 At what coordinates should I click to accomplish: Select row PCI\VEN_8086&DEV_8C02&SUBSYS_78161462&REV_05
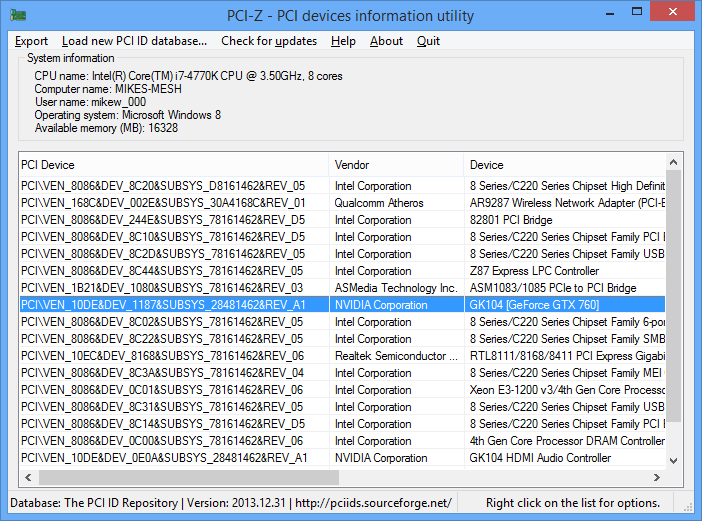click(x=342, y=322)
